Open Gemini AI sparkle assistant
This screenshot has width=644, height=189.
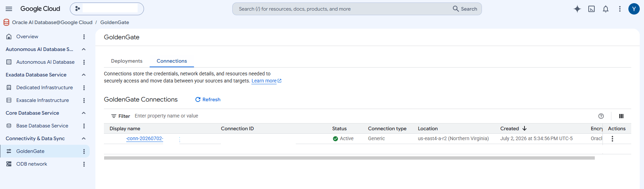(x=577, y=9)
